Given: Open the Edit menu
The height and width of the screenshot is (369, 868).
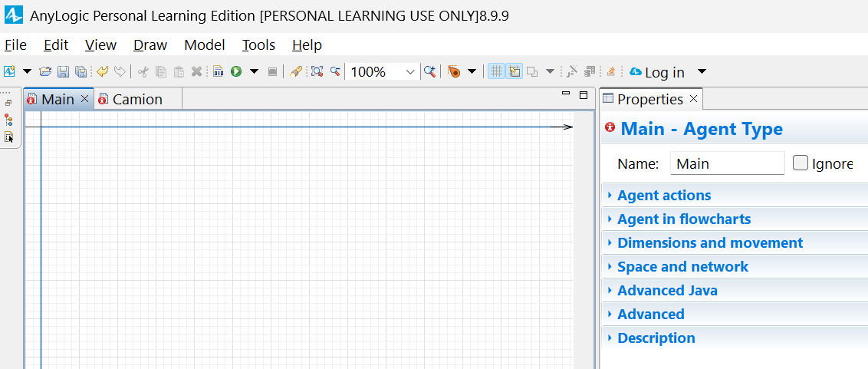Looking at the screenshot, I should pyautogui.click(x=57, y=44).
